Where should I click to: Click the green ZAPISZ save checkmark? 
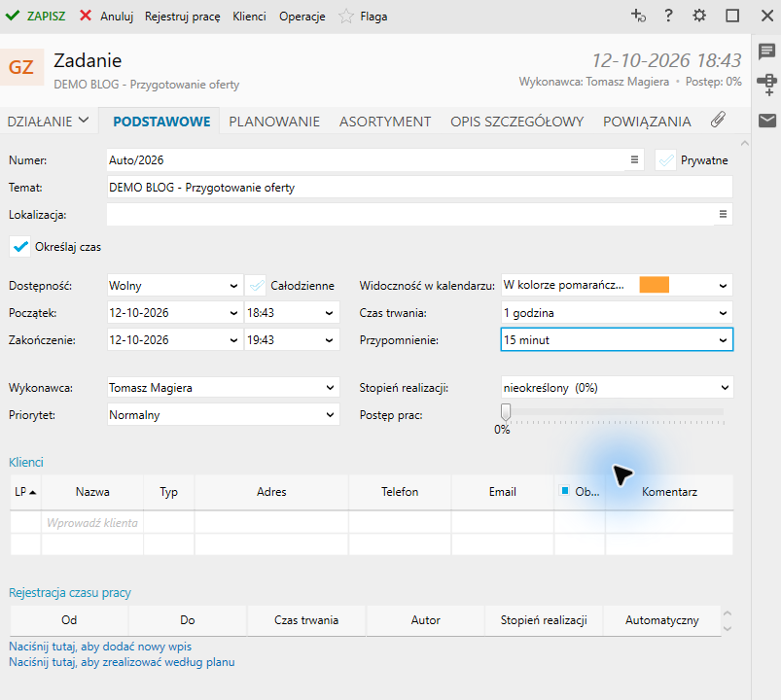pyautogui.click(x=13, y=16)
